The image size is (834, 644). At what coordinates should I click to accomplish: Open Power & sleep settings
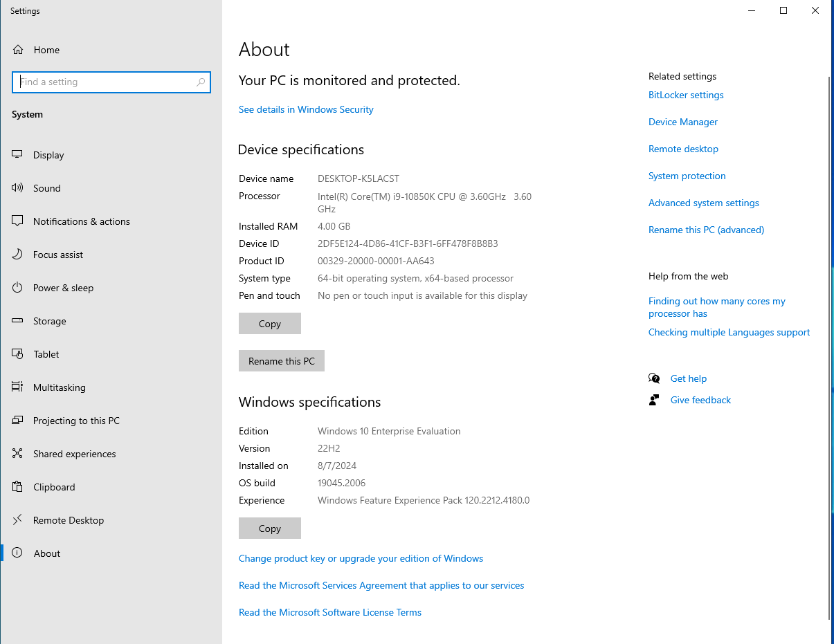(111, 288)
